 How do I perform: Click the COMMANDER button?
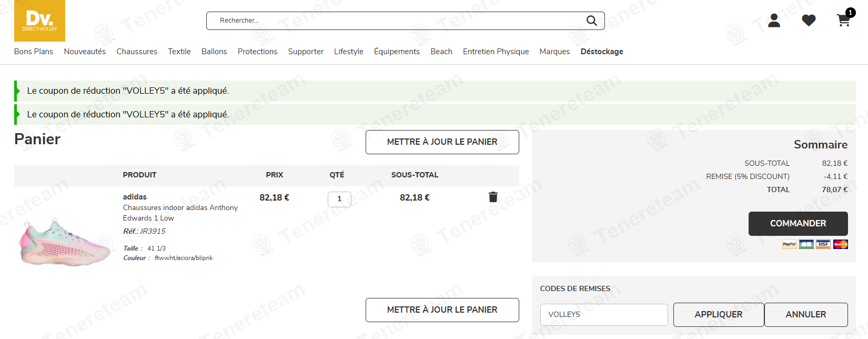[x=798, y=224]
